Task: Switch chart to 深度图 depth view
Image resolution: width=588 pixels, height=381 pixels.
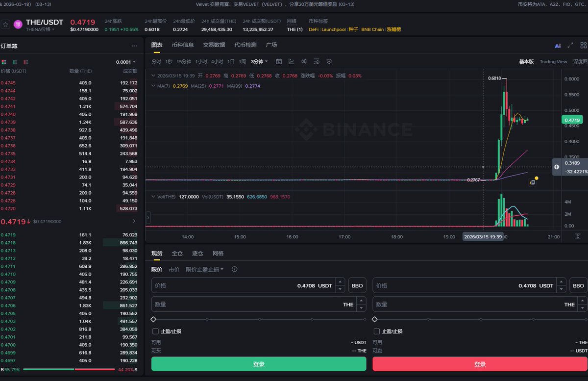Action: point(580,62)
